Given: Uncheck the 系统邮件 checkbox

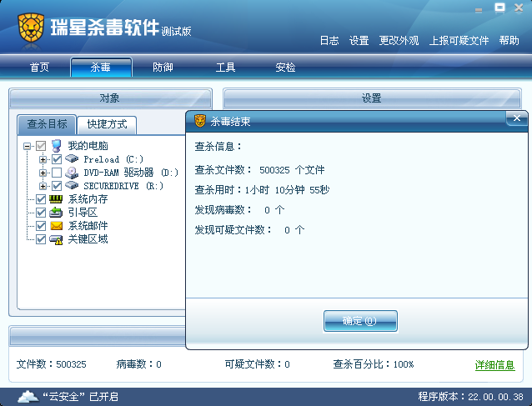Looking at the screenshot, I should click(41, 226).
